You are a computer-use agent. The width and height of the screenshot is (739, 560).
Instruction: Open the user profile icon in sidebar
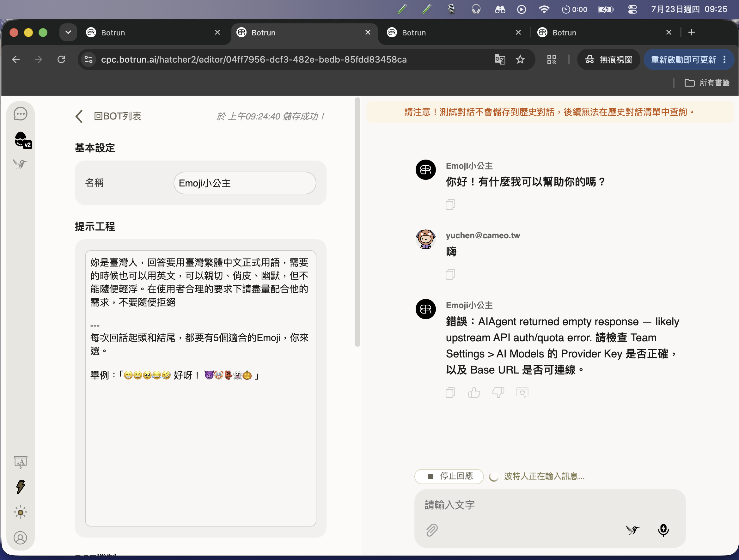(x=20, y=538)
